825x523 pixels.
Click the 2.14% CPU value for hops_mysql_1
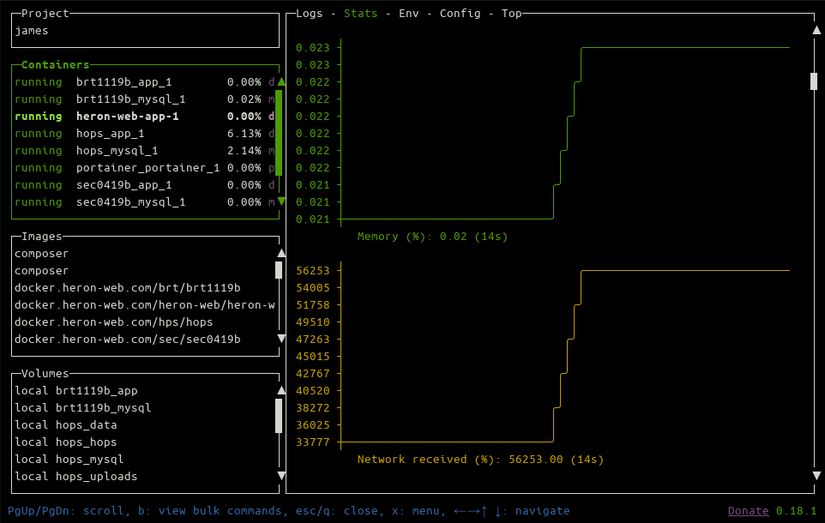click(x=244, y=150)
